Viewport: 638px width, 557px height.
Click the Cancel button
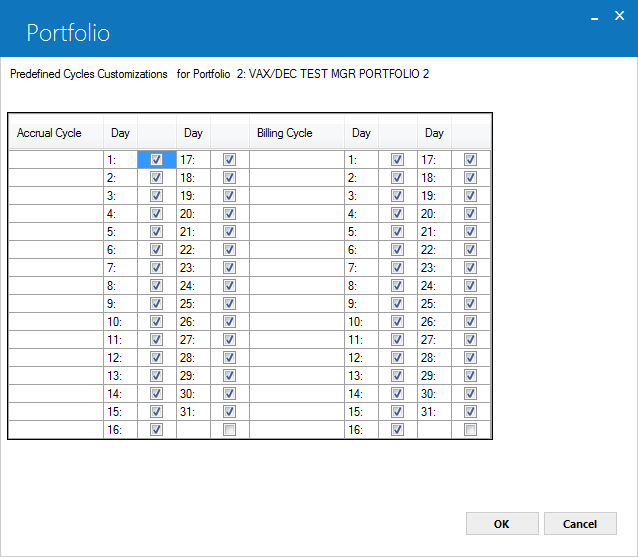580,524
